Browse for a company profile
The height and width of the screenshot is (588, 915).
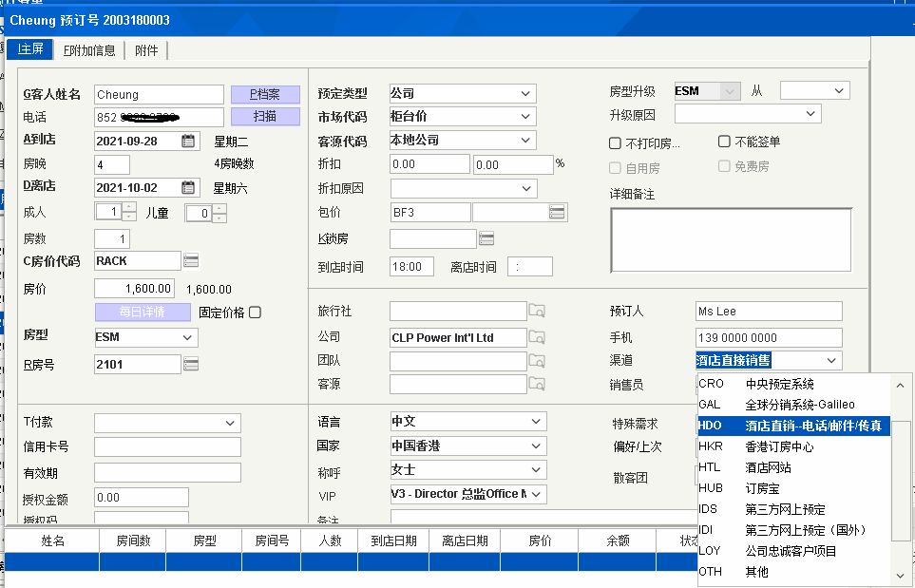click(x=538, y=337)
